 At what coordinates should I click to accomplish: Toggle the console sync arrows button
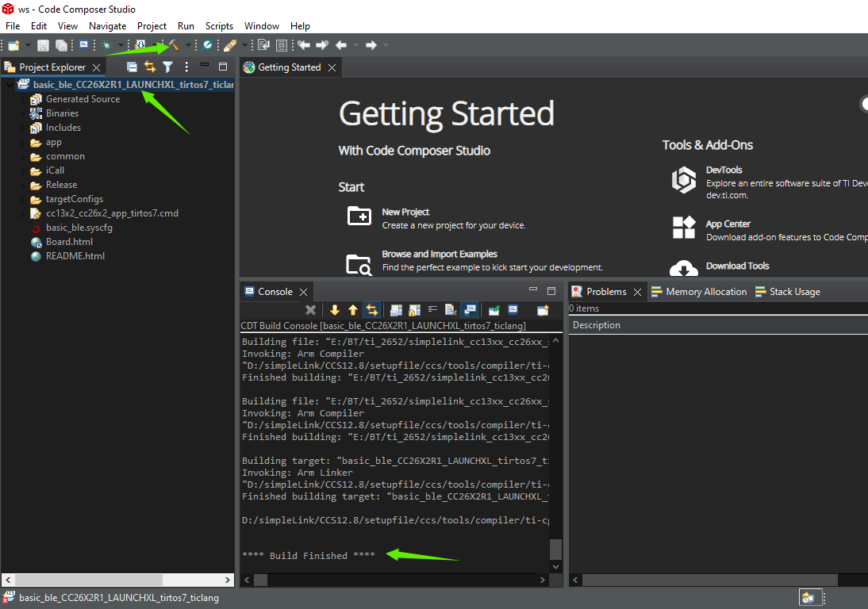371,310
